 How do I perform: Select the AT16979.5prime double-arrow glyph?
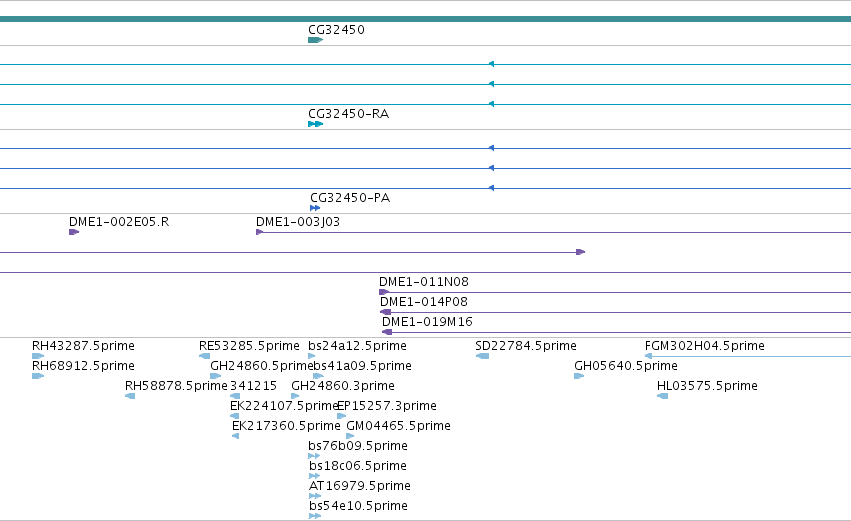315,497
